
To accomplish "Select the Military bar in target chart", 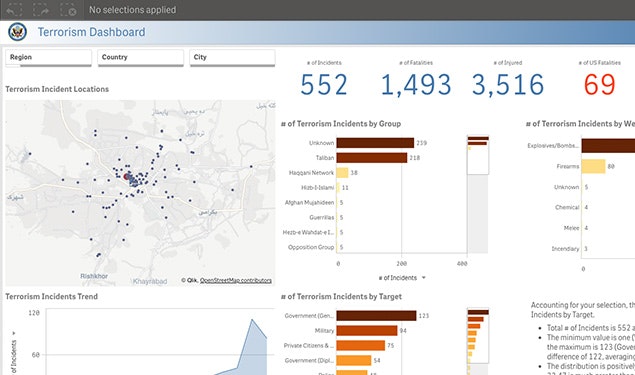I will point(367,330).
